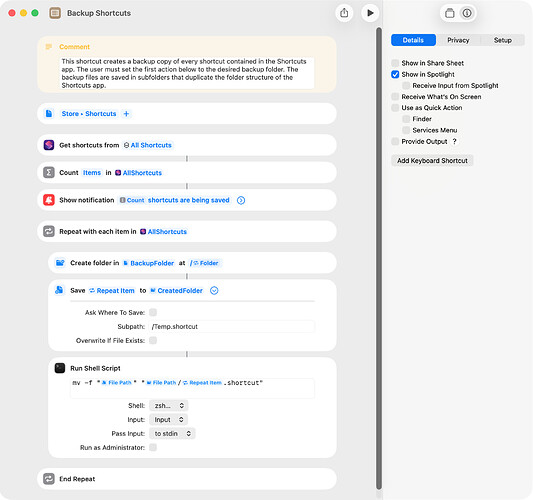Viewport: 533px width, 500px height.
Task: Toggle the Services Menu checkbox
Action: (x=406, y=130)
